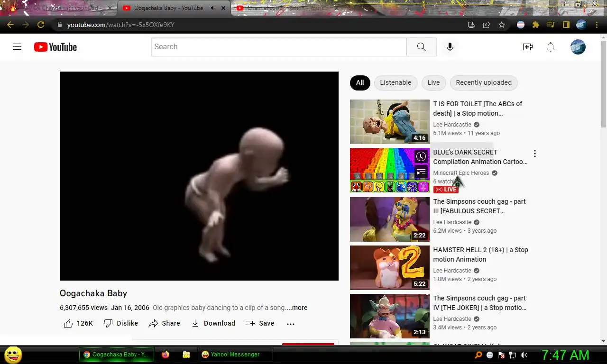Click into the YouTube Search field
Image resolution: width=607 pixels, height=364 pixels.
click(x=279, y=47)
